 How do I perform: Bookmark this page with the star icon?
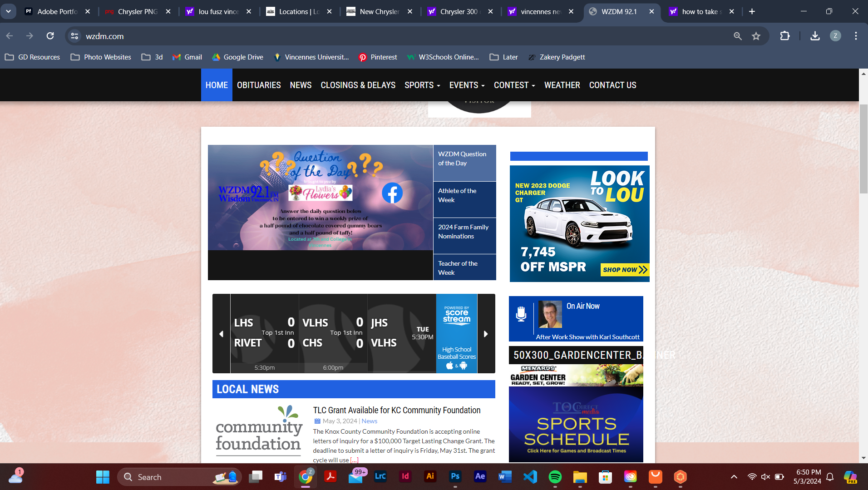click(756, 36)
